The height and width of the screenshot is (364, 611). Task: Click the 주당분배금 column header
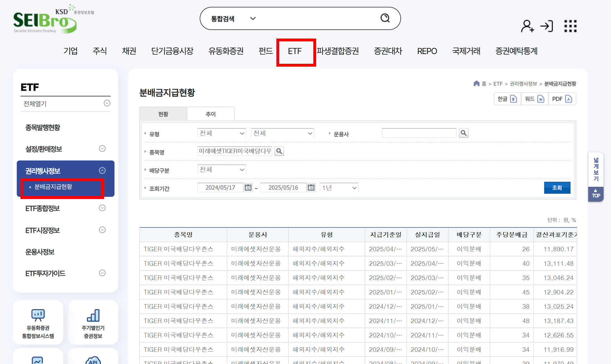512,235
